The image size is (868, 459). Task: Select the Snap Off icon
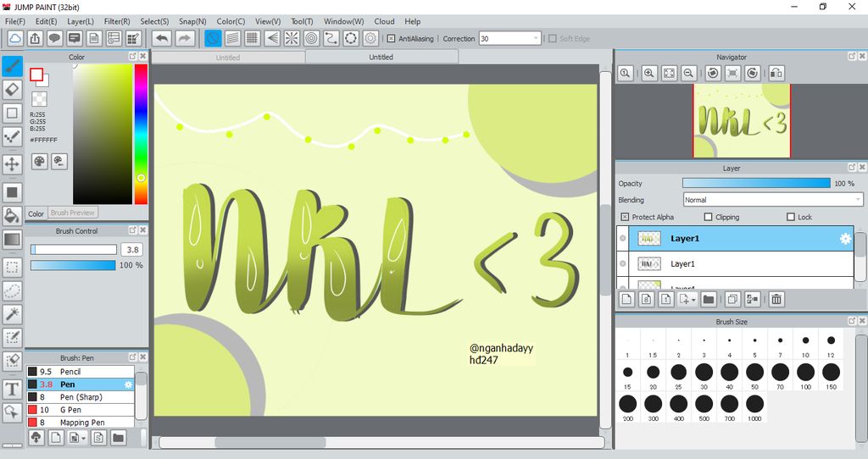click(x=213, y=38)
